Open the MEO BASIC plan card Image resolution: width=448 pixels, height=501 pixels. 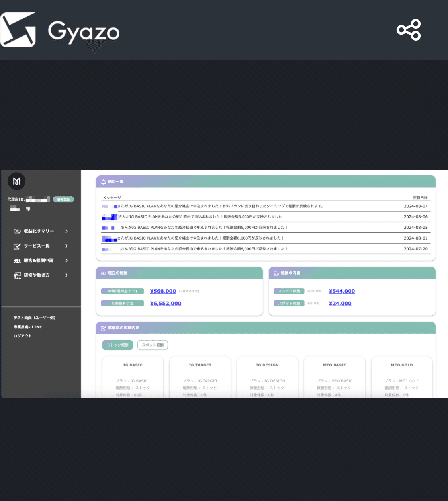[335, 377]
